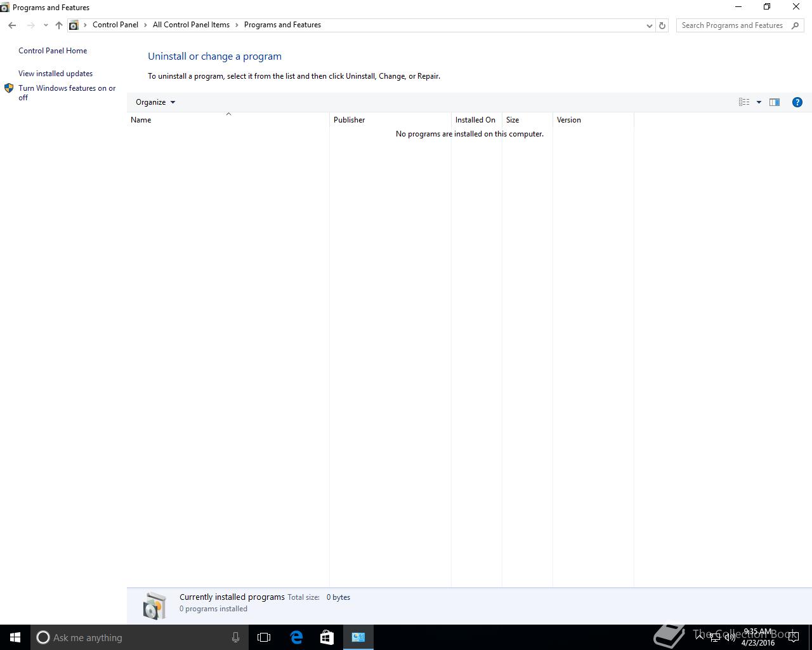
Task: Toggle the preview pane icon
Action: [775, 102]
